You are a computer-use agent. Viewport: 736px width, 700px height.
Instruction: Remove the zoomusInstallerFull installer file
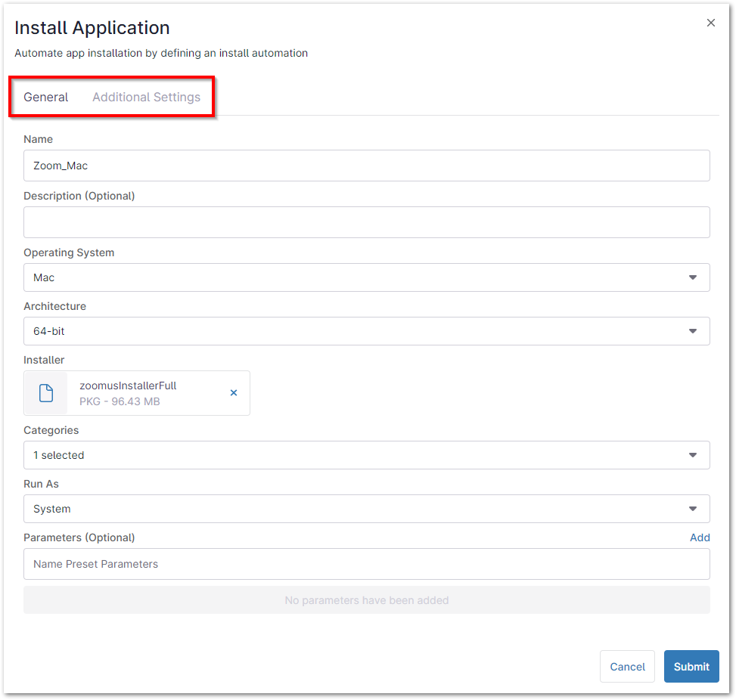(x=234, y=393)
